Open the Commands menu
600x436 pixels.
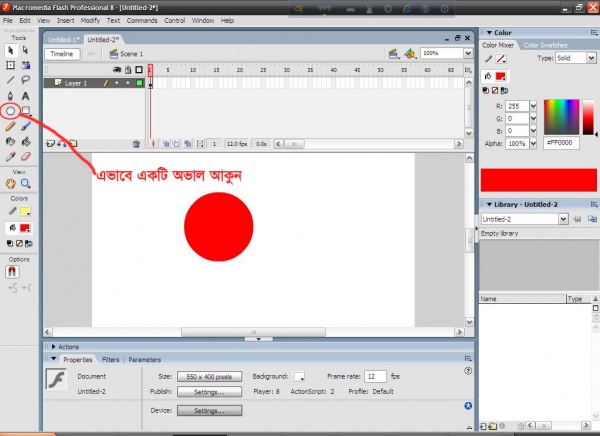(142, 21)
